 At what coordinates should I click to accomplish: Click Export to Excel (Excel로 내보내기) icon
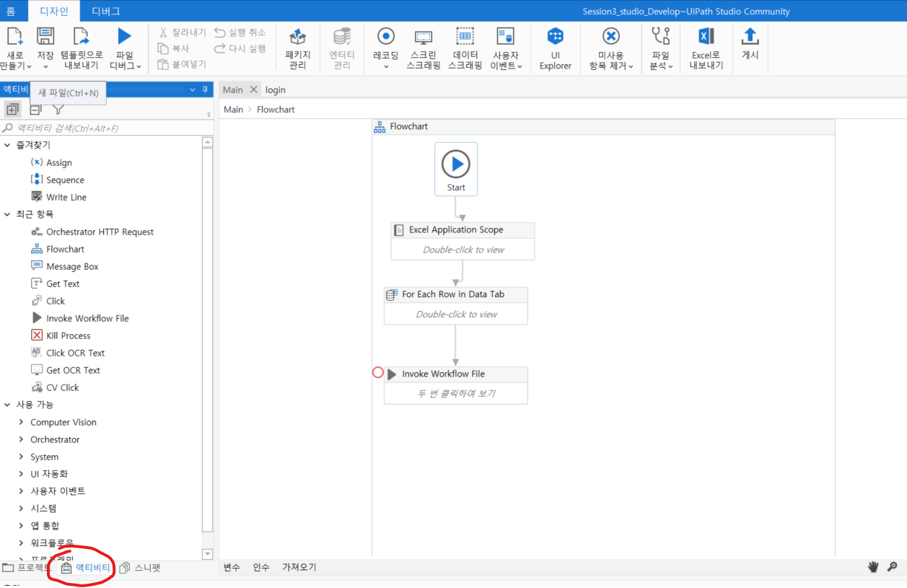706,37
